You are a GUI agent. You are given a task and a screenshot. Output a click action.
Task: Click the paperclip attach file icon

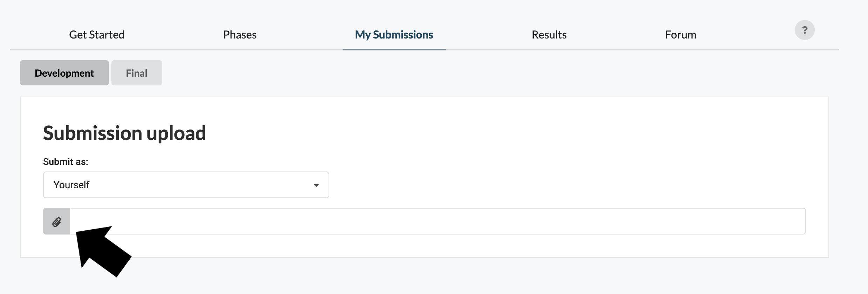tap(56, 222)
